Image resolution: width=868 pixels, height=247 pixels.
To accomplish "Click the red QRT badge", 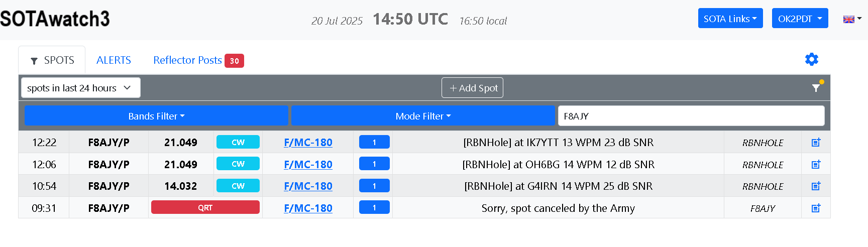I will point(205,207).
